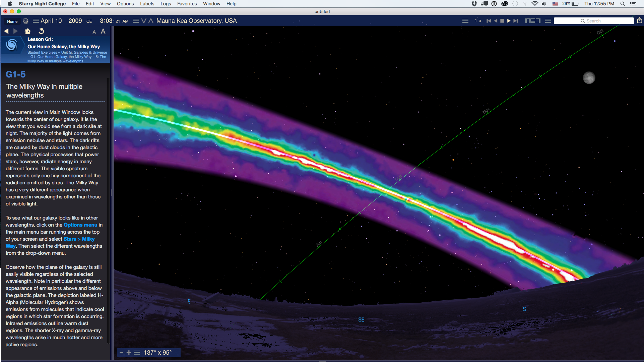Open the date menu beside April 10
Viewport: 644px width, 362px height.
[36, 21]
